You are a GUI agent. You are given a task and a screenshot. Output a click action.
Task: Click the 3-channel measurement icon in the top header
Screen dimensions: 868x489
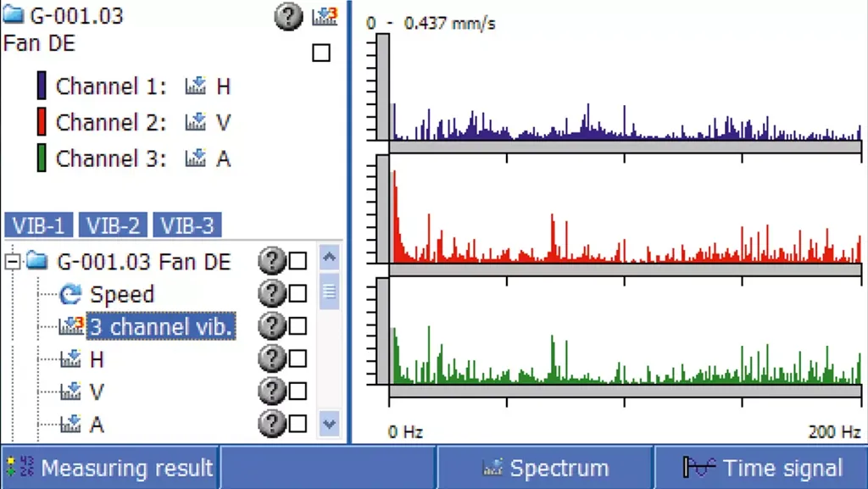[324, 17]
